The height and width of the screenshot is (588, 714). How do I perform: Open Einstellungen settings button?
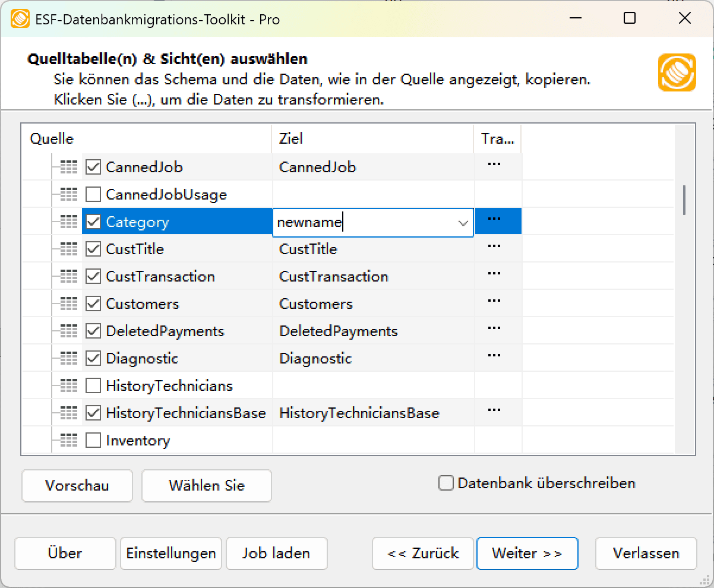pos(171,554)
